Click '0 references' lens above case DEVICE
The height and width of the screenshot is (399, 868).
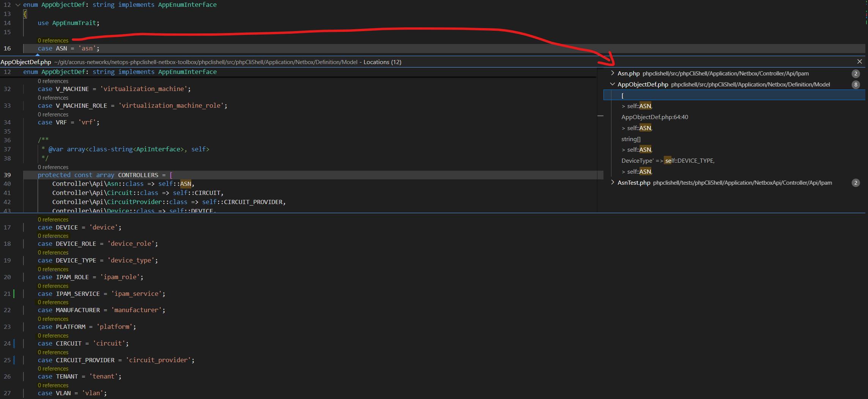[53, 219]
